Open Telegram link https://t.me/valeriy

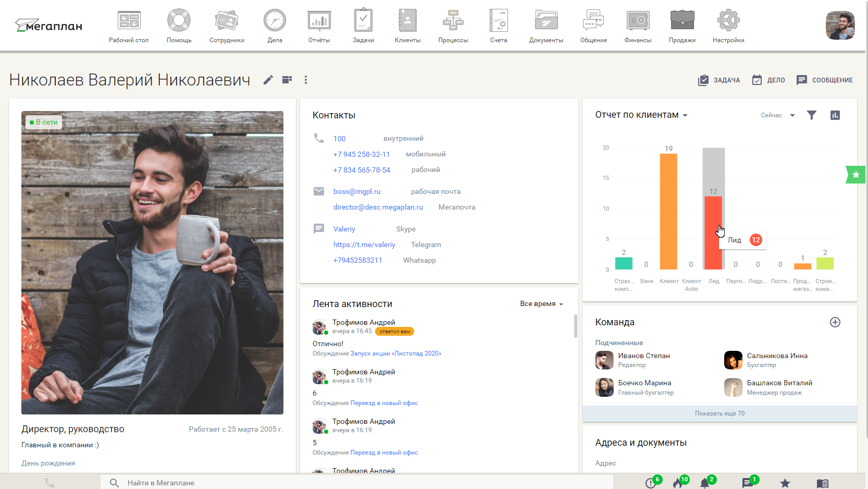pyautogui.click(x=364, y=244)
